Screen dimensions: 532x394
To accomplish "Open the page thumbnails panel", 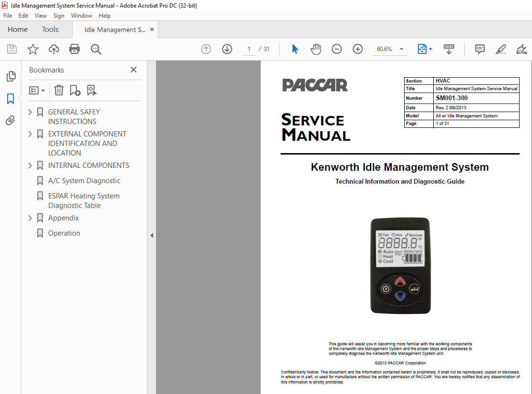I will (11, 76).
